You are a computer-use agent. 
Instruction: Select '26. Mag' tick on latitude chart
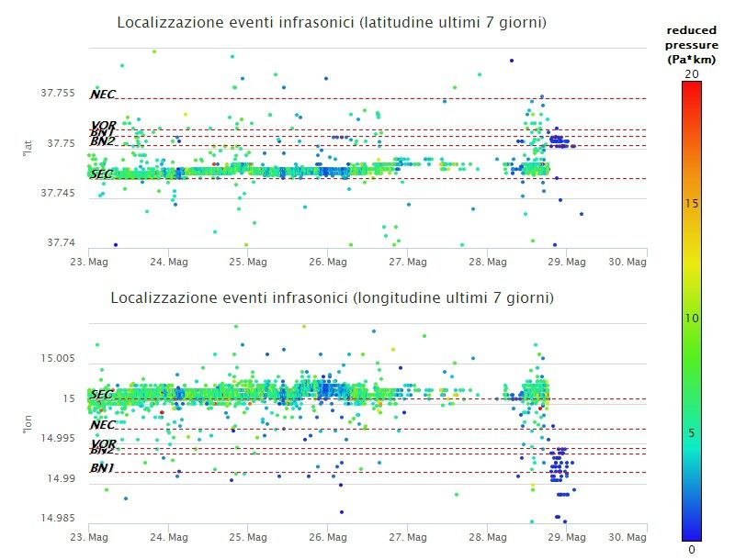coord(328,262)
